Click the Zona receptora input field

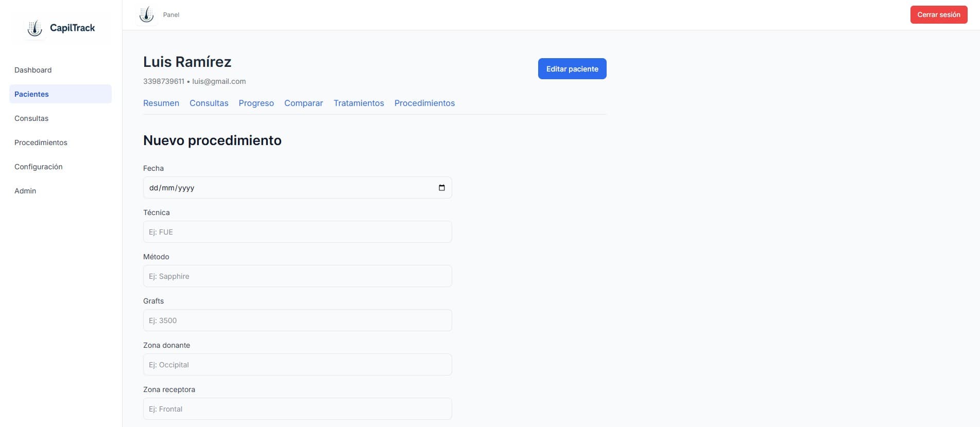298,409
